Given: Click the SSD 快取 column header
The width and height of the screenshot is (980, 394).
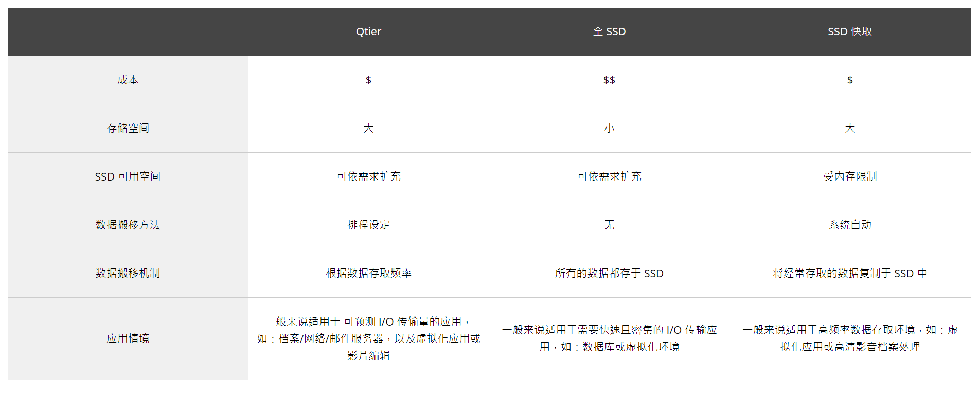Looking at the screenshot, I should click(850, 31).
